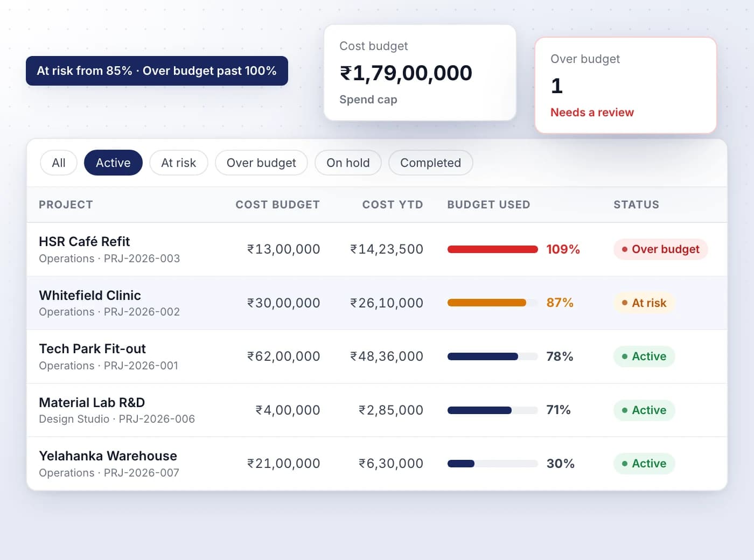Click the ₹4,00,000 cost budget value
This screenshot has height=560, width=754.
coord(288,410)
